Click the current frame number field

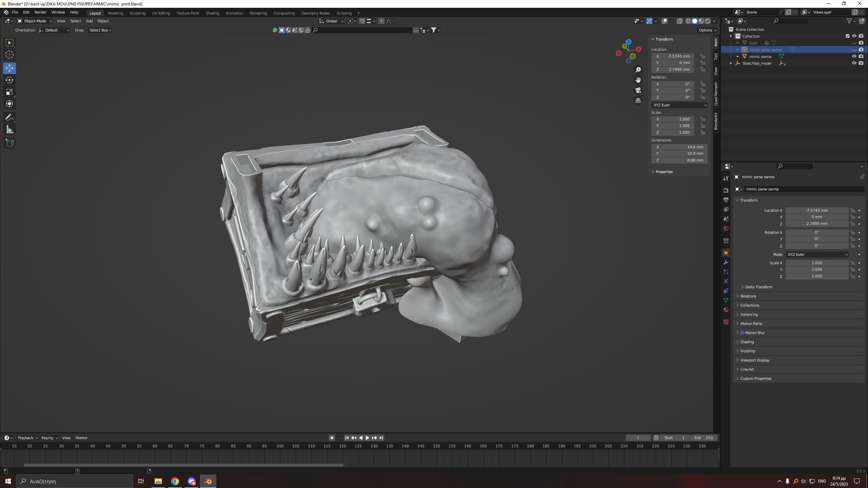tap(638, 438)
